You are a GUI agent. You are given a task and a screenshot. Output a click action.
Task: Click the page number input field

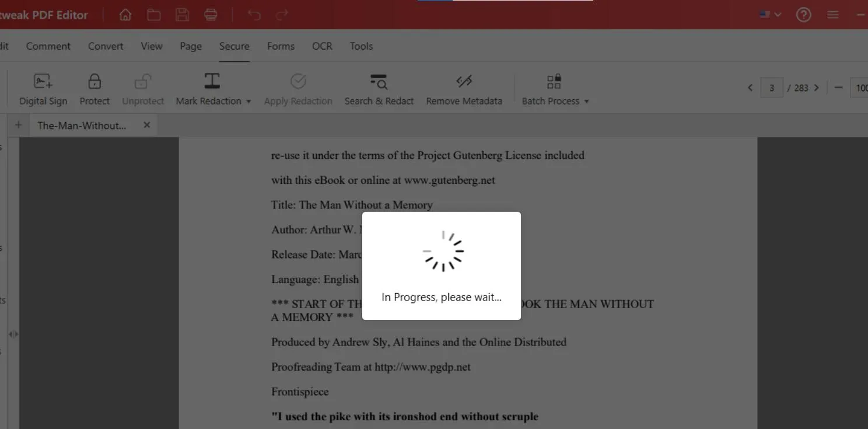(x=772, y=88)
